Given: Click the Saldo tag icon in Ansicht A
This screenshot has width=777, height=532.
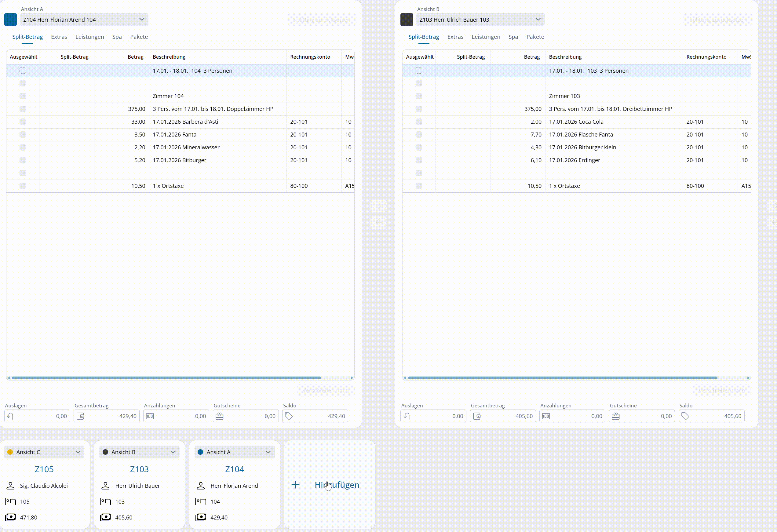Looking at the screenshot, I should (289, 416).
